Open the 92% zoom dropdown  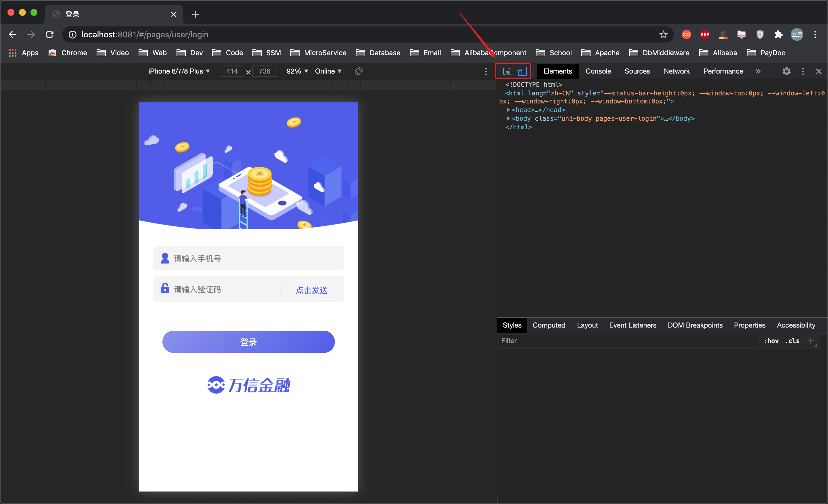[x=297, y=71]
